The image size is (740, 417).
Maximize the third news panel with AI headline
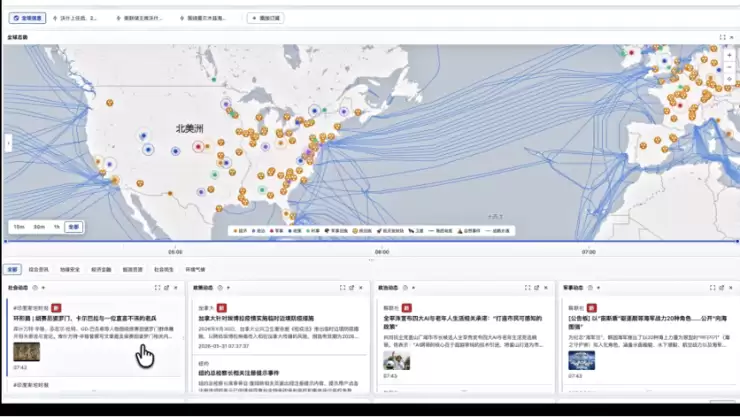pyautogui.click(x=528, y=288)
